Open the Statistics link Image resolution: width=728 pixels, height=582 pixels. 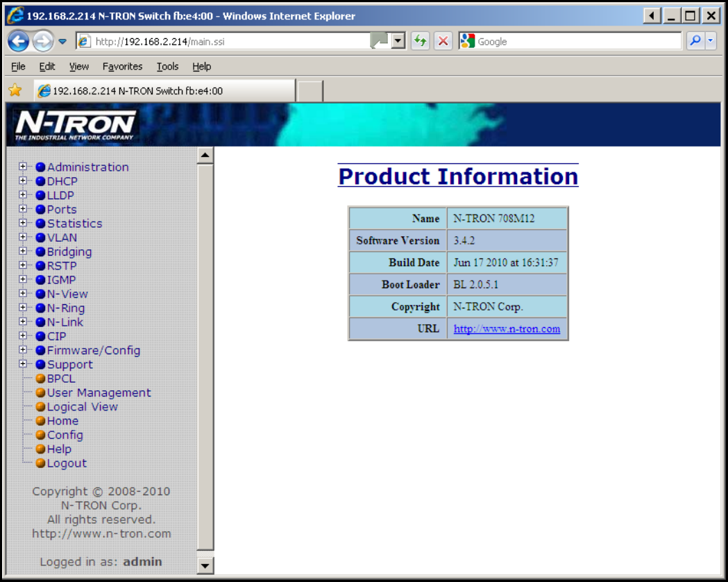pyautogui.click(x=74, y=224)
